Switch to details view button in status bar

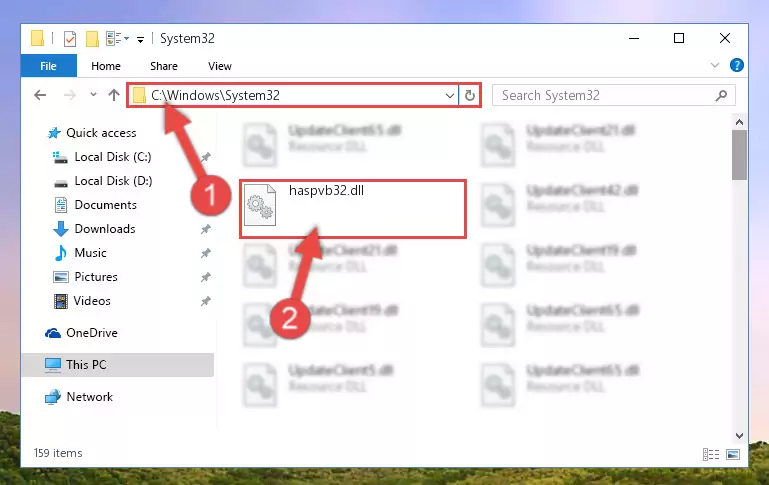tap(711, 455)
